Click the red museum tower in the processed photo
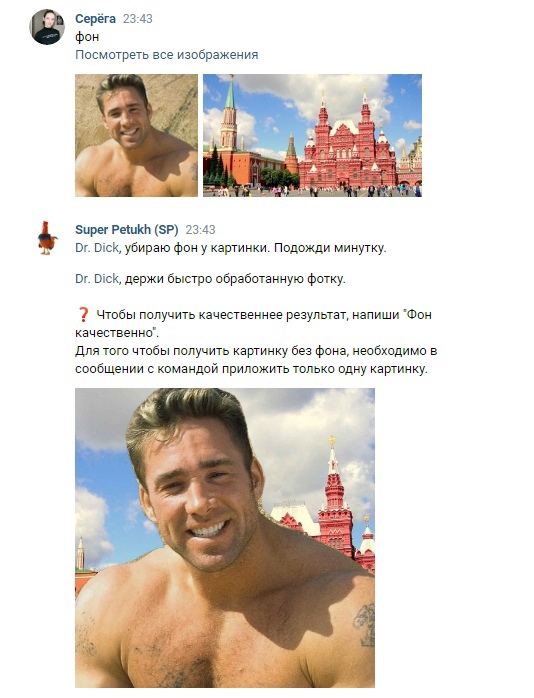Screen dimensions: 534x698 [334, 494]
